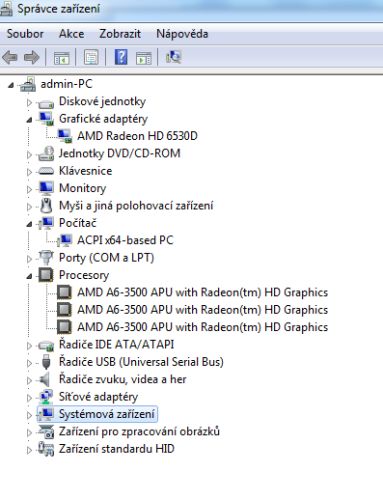Click the Procesory chip icon

point(46,275)
